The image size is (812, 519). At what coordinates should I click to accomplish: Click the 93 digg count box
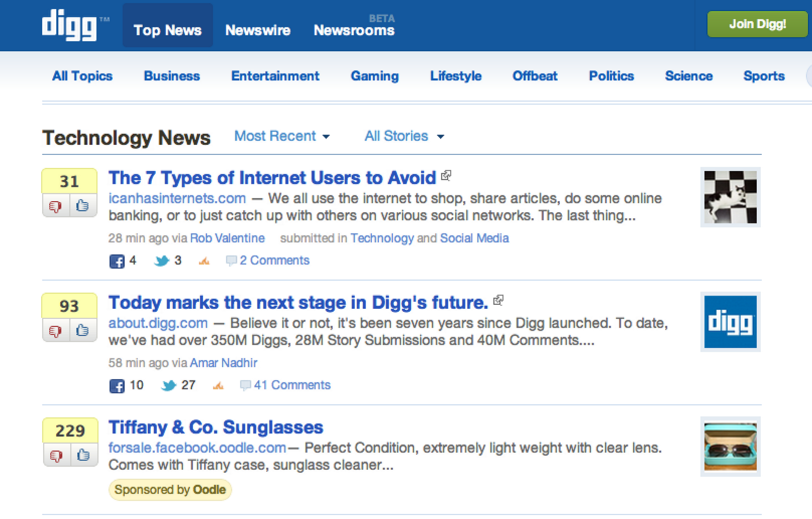point(70,306)
